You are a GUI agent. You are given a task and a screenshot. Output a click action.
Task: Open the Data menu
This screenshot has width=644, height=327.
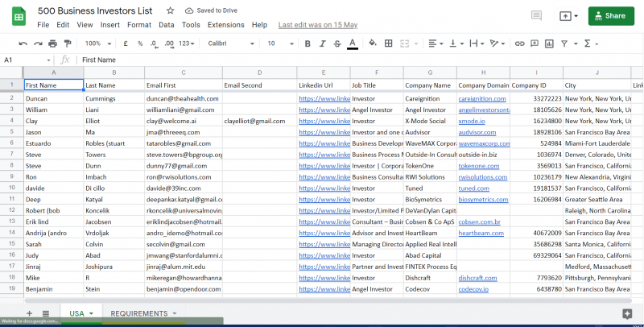(167, 25)
